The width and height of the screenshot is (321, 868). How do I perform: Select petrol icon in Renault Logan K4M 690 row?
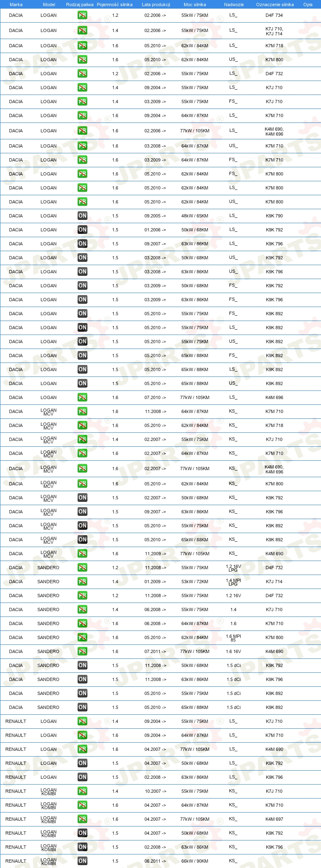pos(83,749)
